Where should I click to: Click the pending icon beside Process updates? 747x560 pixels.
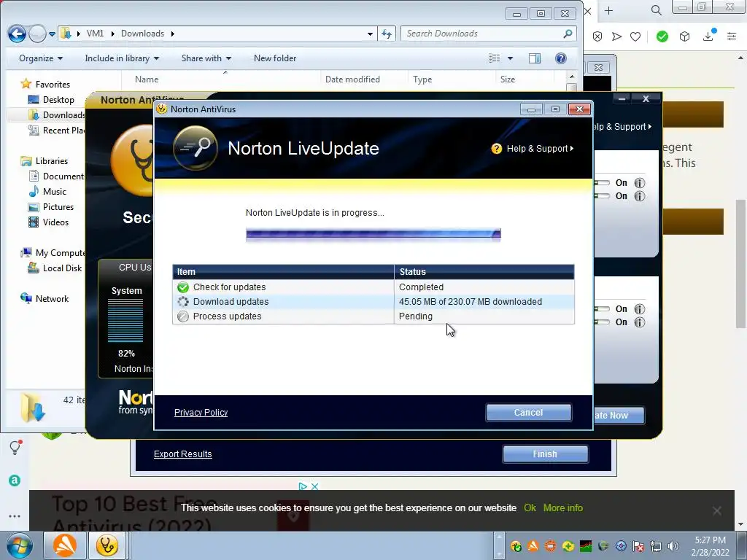[183, 316]
